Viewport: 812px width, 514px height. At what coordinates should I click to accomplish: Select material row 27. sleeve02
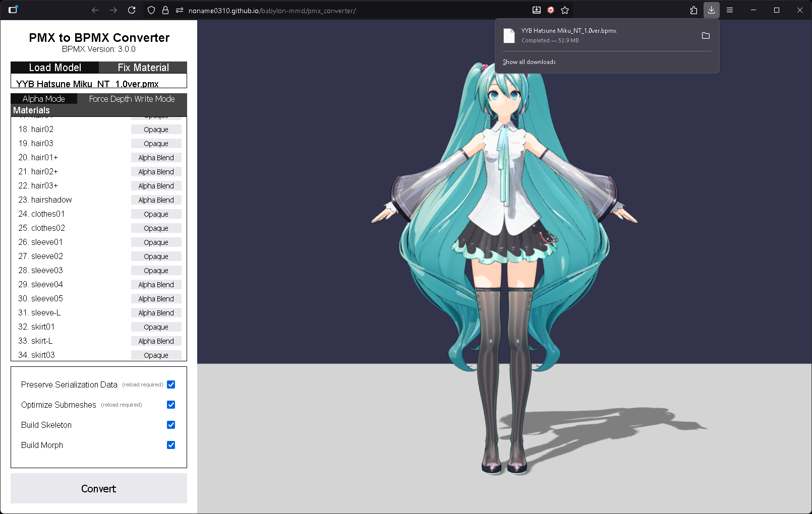99,256
